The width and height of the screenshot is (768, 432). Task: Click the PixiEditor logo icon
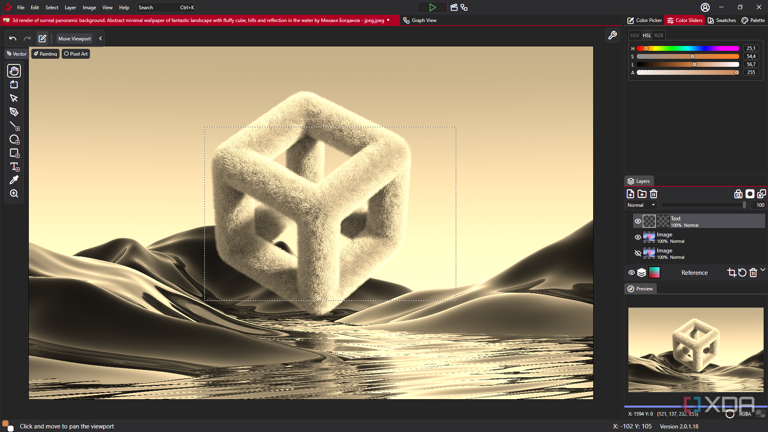(x=7, y=7)
